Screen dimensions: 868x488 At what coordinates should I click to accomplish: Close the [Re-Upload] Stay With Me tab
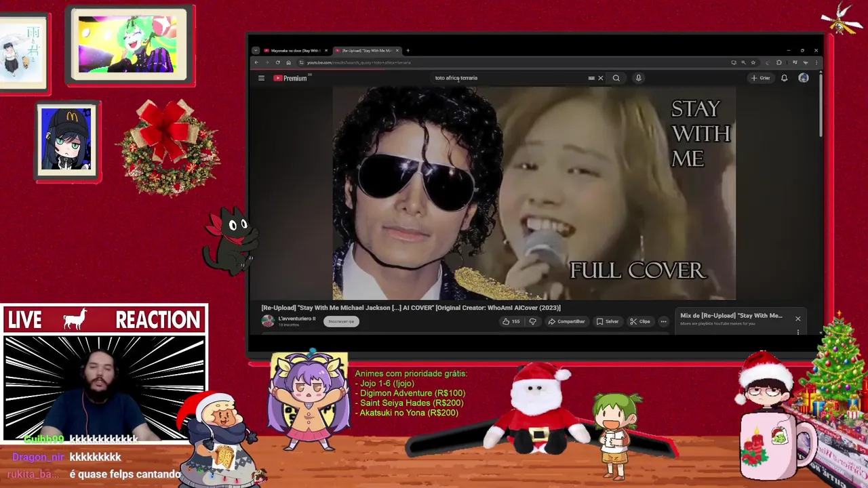(x=397, y=51)
